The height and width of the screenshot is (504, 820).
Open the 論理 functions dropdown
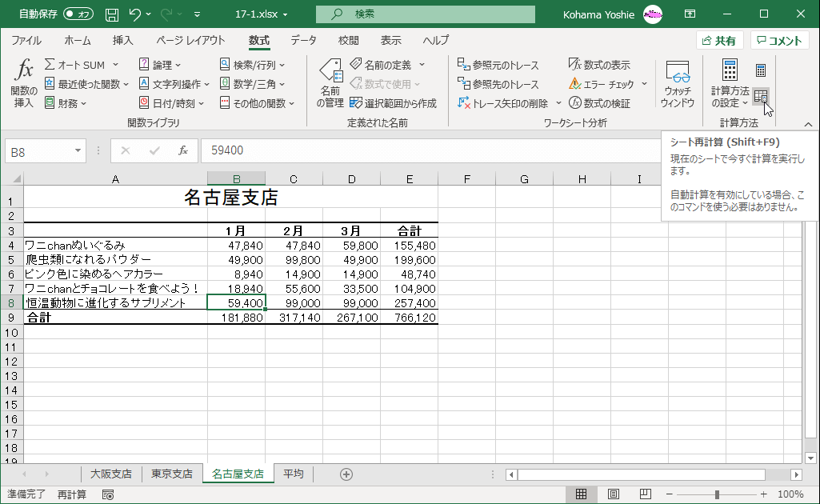(161, 63)
